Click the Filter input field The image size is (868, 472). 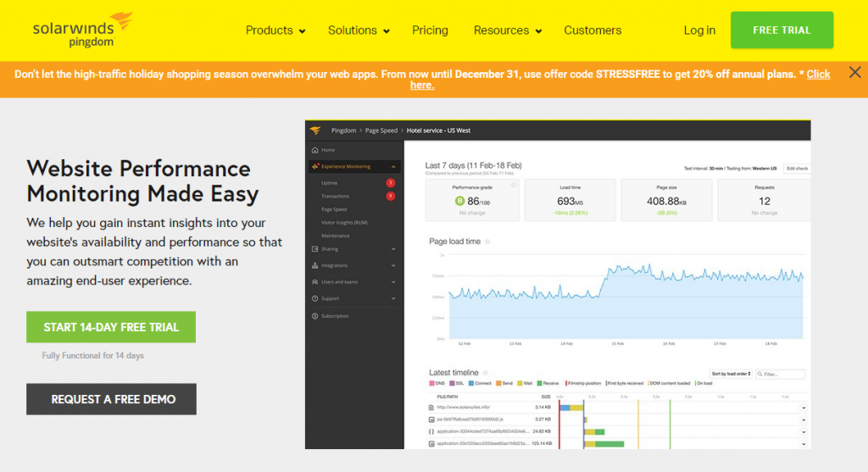coord(780,374)
